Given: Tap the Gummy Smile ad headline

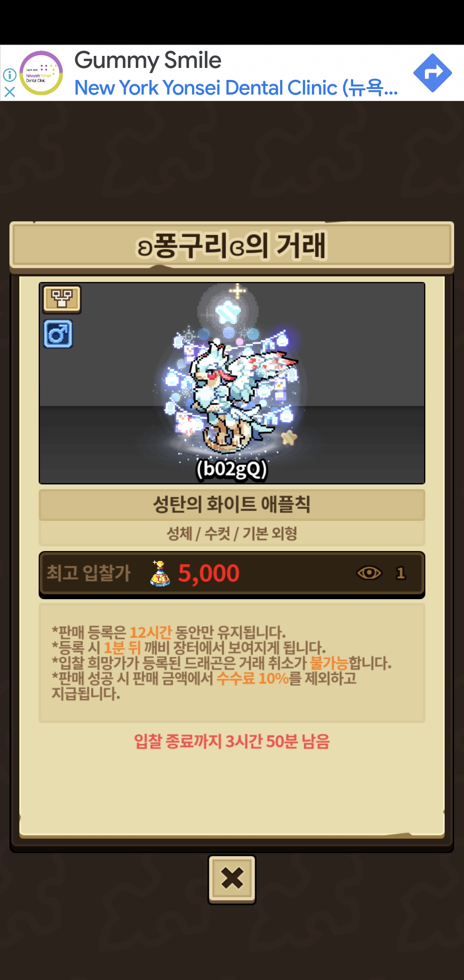Looking at the screenshot, I should coord(148,60).
